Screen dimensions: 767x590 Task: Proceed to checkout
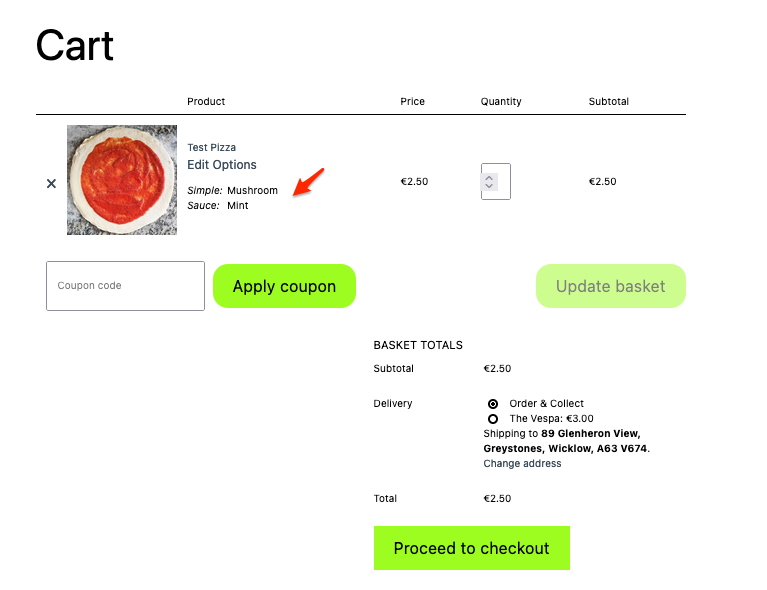[471, 548]
